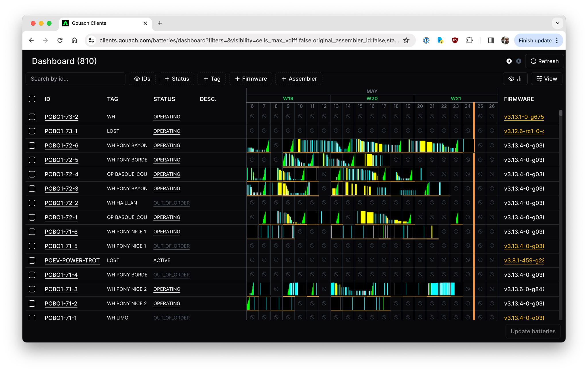Image resolution: width=588 pixels, height=372 pixels.
Task: Open battery POBO1-72-3 link
Action: [61, 188]
